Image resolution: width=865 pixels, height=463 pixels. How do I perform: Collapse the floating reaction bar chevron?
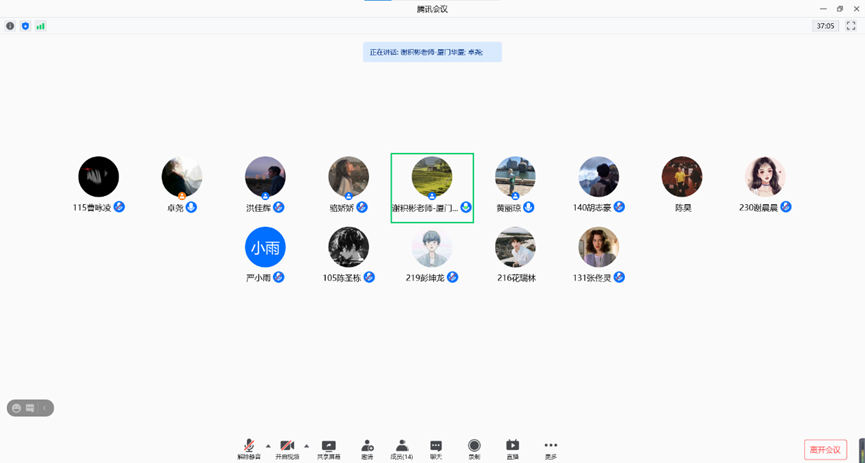(44, 408)
